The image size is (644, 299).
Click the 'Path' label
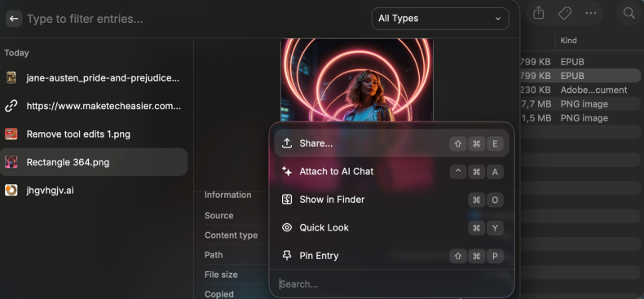[214, 255]
